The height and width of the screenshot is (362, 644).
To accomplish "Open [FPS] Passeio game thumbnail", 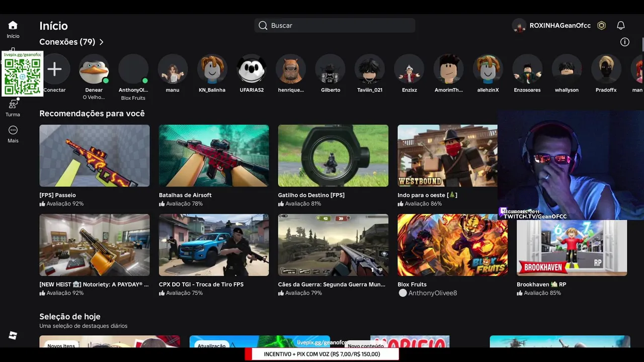I will 95,156.
